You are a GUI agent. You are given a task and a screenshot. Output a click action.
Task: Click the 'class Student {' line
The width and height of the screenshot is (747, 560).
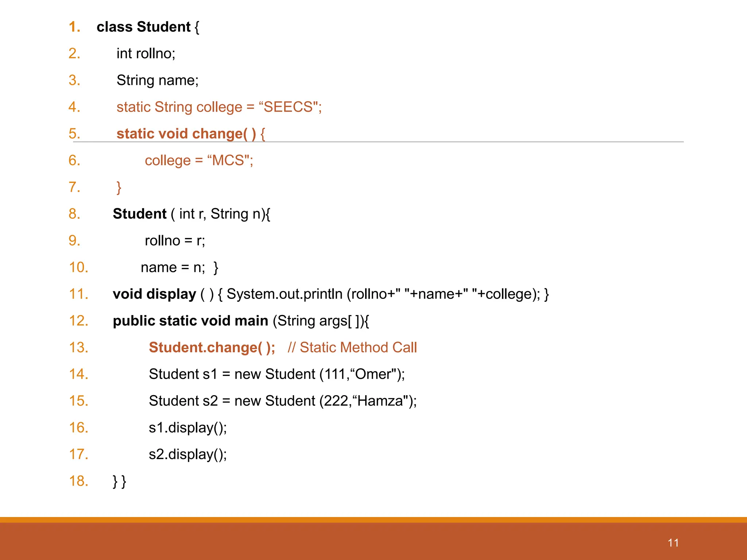[148, 27]
